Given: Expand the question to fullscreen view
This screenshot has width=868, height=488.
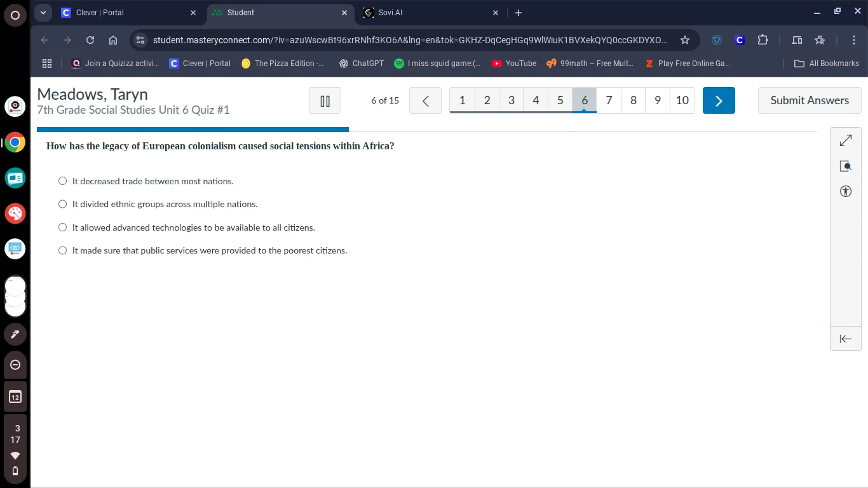Looking at the screenshot, I should 845,140.
